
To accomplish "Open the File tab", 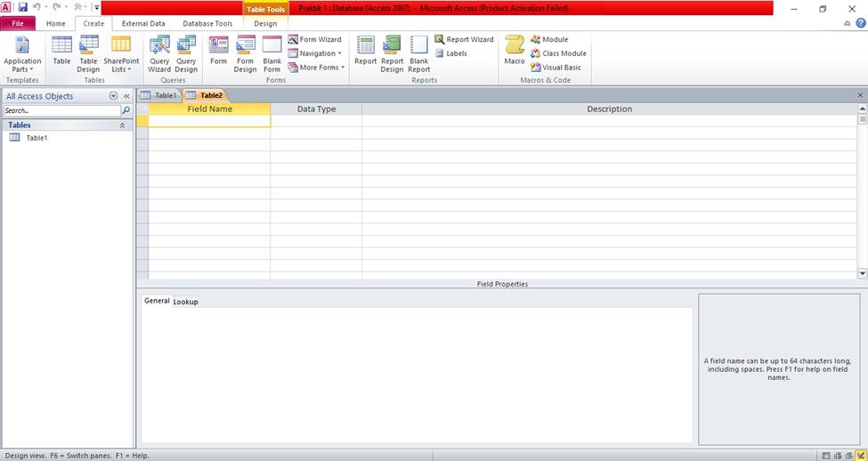I will tap(18, 24).
